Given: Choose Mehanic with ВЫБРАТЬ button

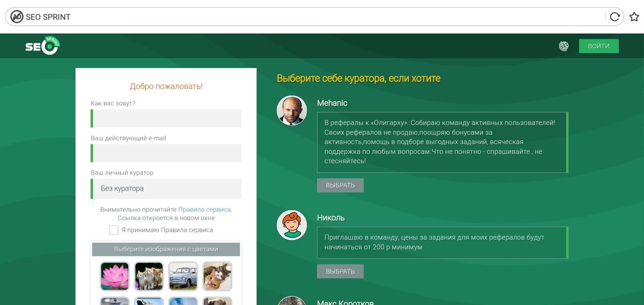Looking at the screenshot, I should [x=340, y=185].
